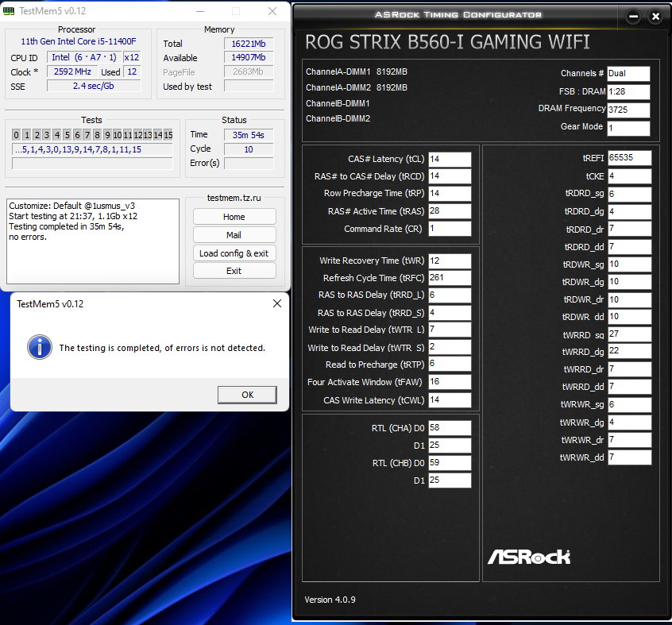Image resolution: width=672 pixels, height=625 pixels.
Task: Click the ChannelA-DIMM2 8192MB entry
Action: pos(357,87)
